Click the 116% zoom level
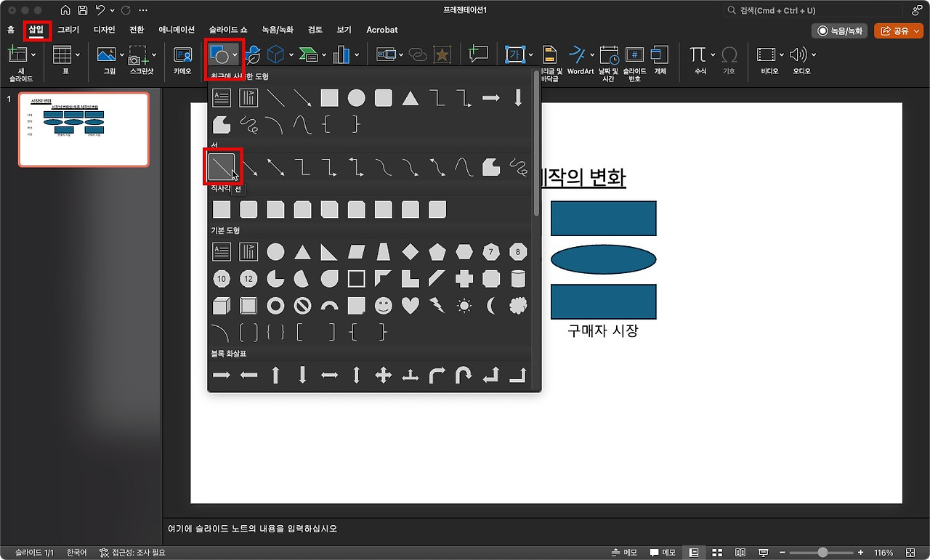 883,553
